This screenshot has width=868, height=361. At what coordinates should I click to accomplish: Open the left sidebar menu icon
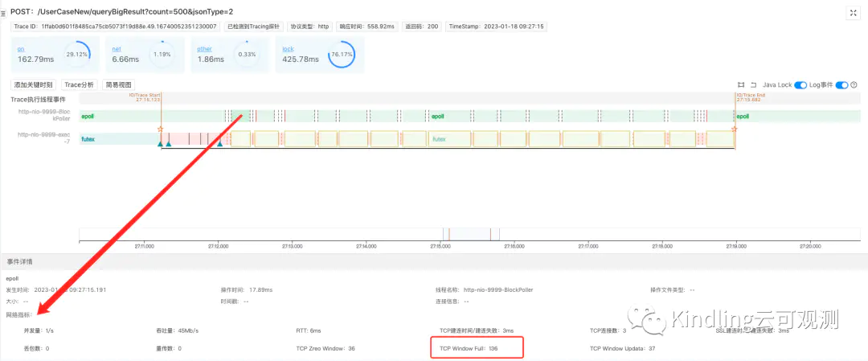click(x=3, y=13)
